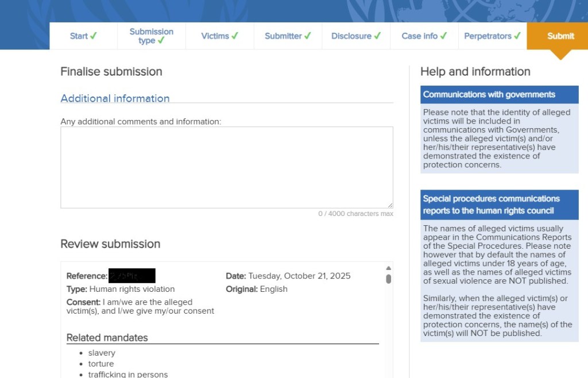Screen dimensions: 588x378
Task: Select the slavery mandate list item
Action: click(x=102, y=353)
